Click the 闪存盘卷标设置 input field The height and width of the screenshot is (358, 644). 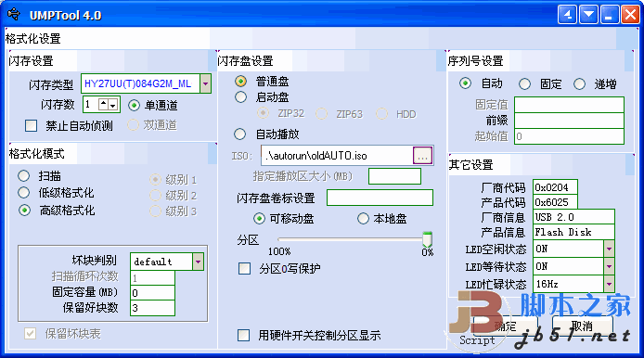point(380,198)
